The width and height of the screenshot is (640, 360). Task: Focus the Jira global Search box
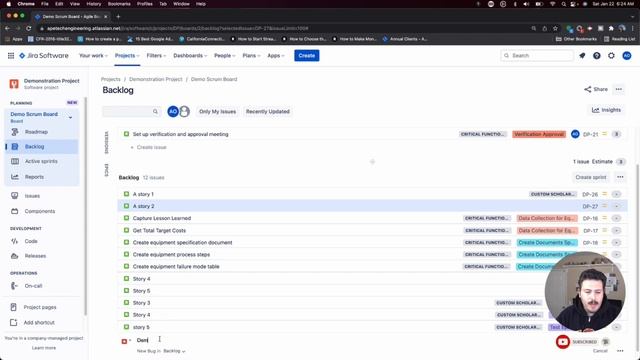[537, 56]
